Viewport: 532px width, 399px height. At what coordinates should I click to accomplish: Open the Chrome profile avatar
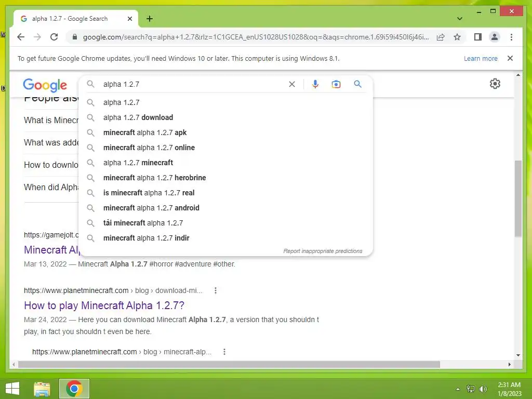click(495, 37)
